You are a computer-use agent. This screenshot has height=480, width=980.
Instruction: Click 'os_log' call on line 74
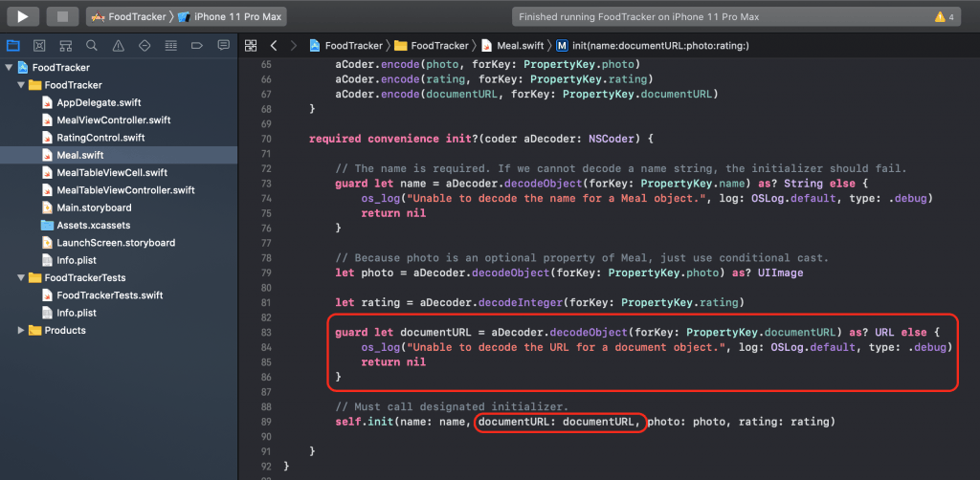pos(381,199)
